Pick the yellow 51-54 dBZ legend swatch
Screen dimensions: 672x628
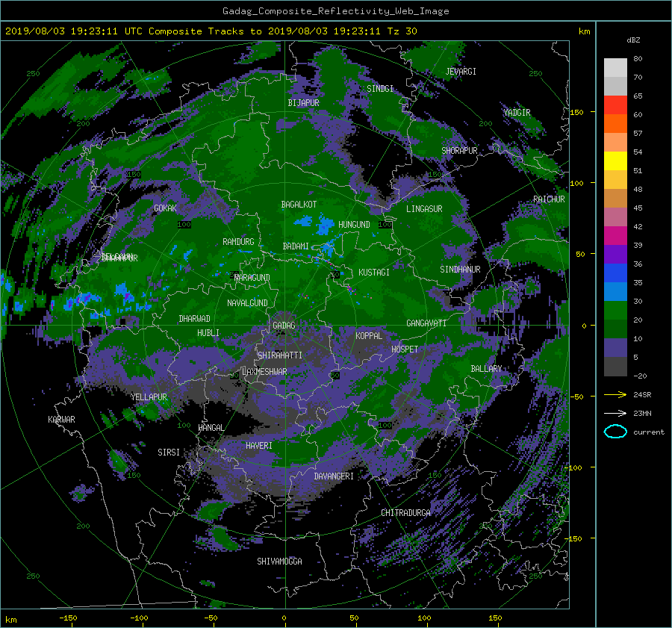(615, 161)
